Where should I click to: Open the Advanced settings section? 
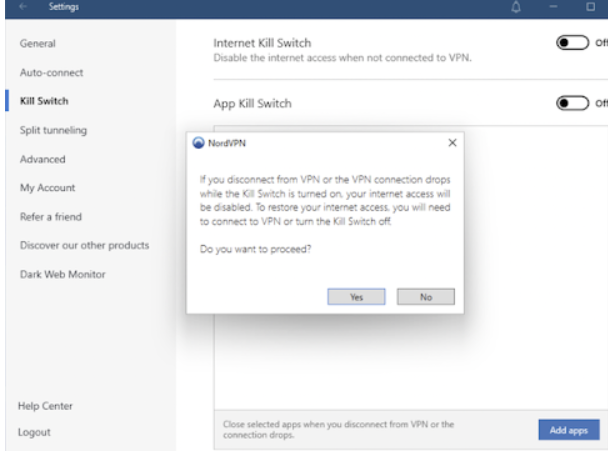point(43,159)
